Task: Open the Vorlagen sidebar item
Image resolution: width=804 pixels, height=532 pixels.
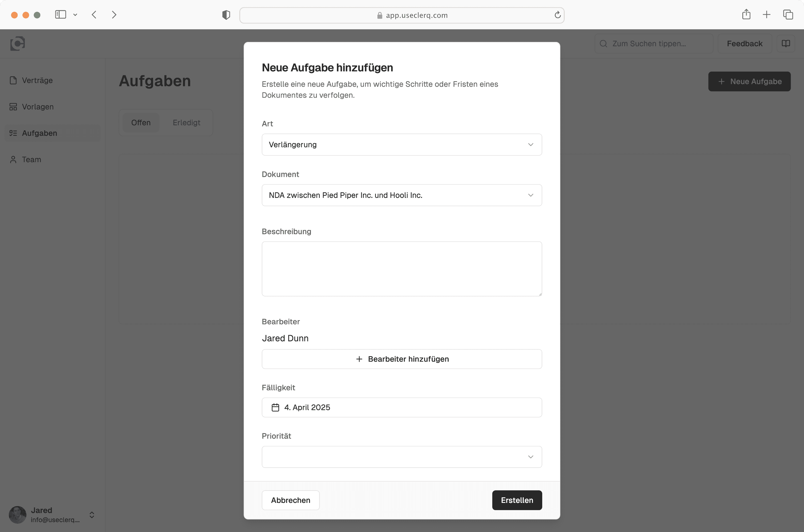Action: [53, 107]
